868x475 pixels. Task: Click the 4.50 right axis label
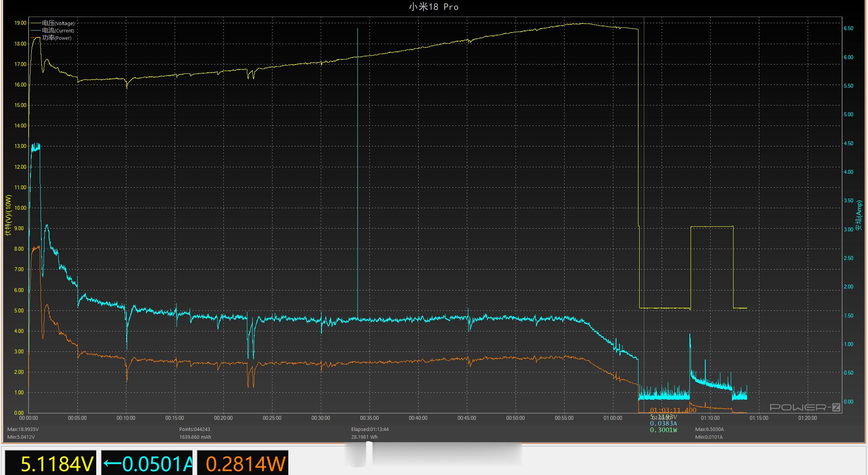849,143
